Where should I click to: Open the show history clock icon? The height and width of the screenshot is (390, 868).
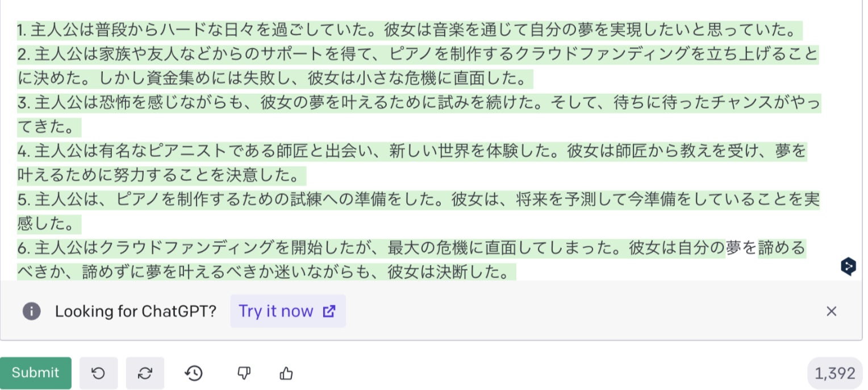click(x=194, y=373)
